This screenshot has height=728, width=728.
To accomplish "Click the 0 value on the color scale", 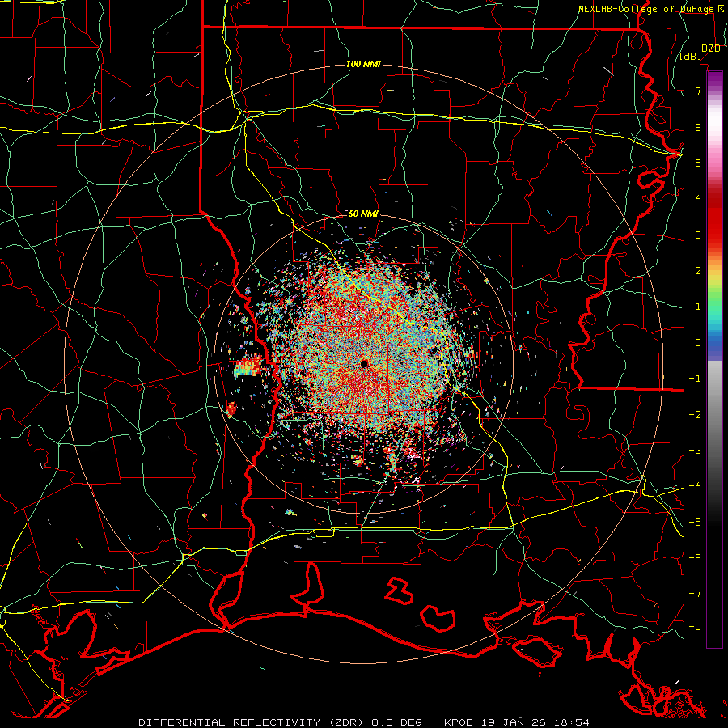I will (698, 343).
